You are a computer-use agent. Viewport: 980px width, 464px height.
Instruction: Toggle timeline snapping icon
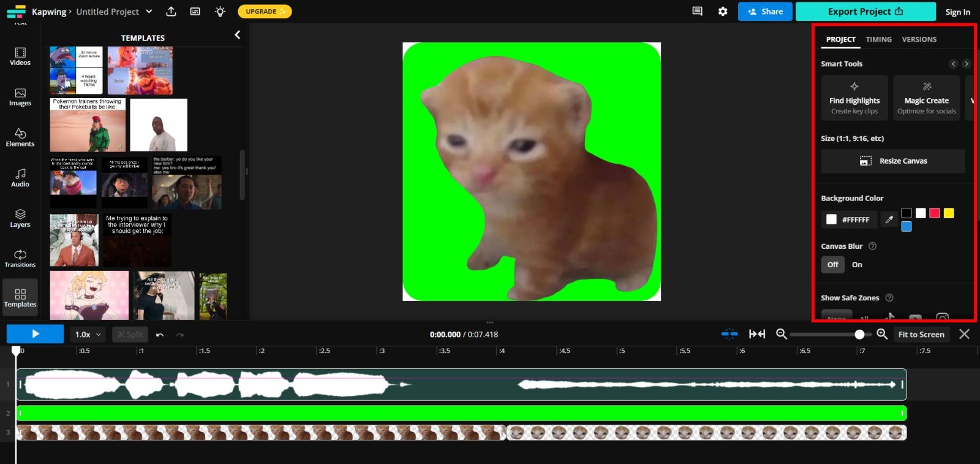point(729,334)
